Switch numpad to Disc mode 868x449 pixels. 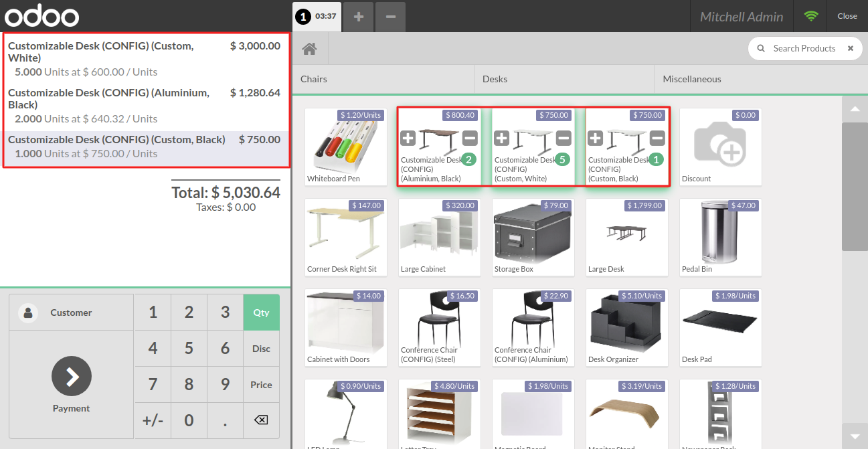pyautogui.click(x=261, y=349)
